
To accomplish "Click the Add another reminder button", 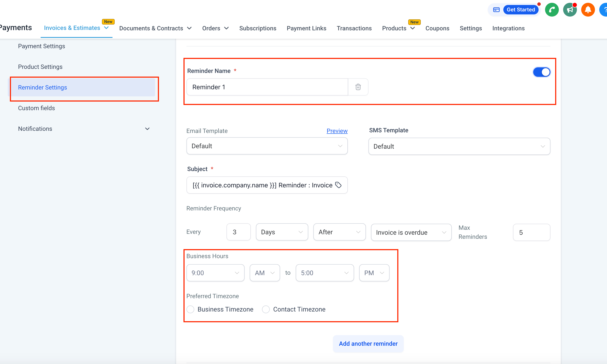I will tap(368, 344).
